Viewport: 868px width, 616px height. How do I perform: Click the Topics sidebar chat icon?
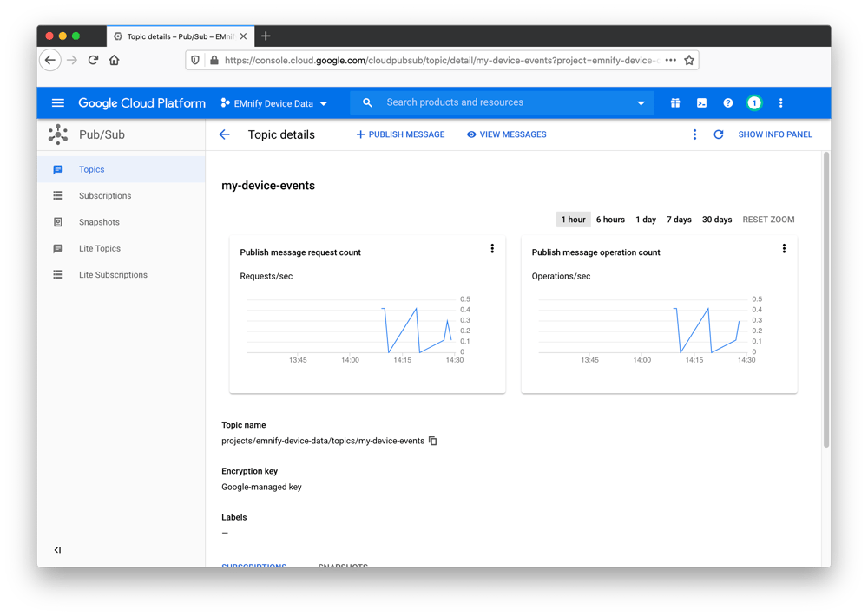[x=58, y=169]
